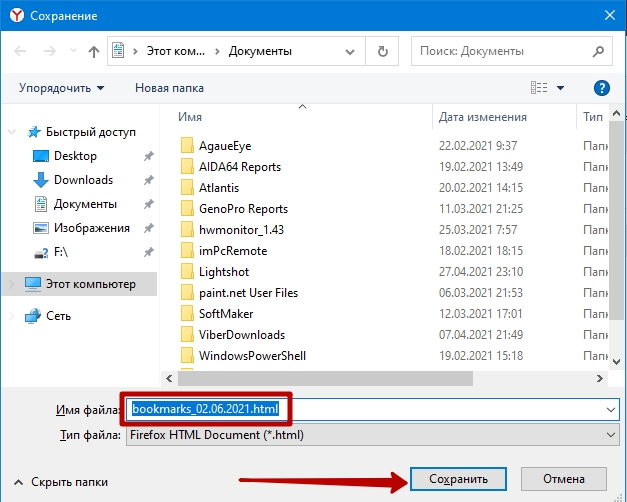Expand the address bar path dropdown
Viewport: 627px width, 502px height.
point(350,51)
